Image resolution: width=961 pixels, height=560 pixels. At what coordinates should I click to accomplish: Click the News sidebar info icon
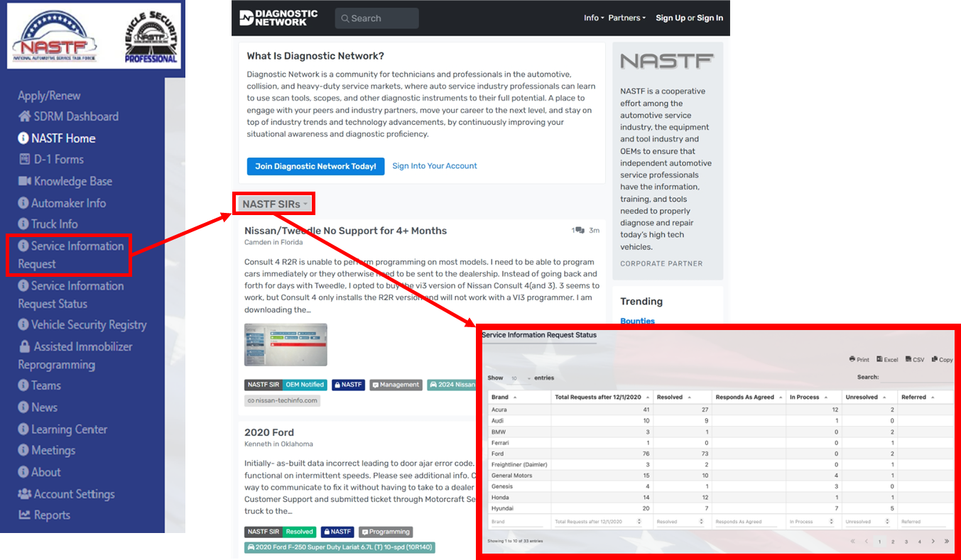point(23,407)
